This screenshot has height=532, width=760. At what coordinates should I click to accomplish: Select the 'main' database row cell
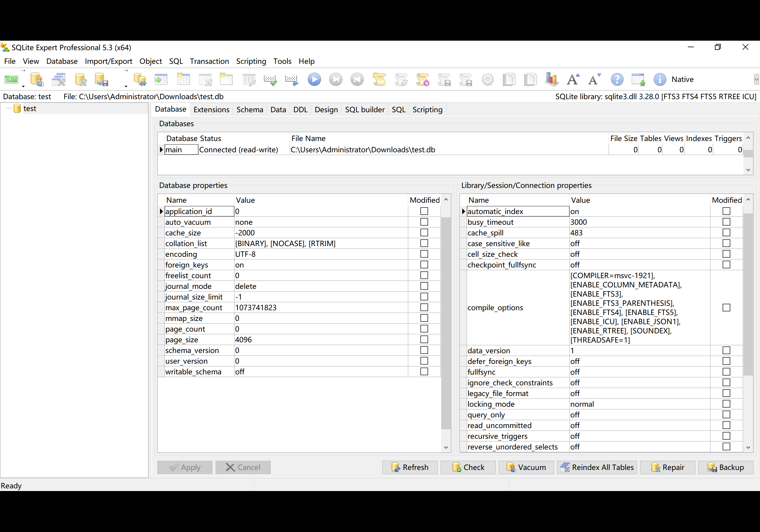181,150
